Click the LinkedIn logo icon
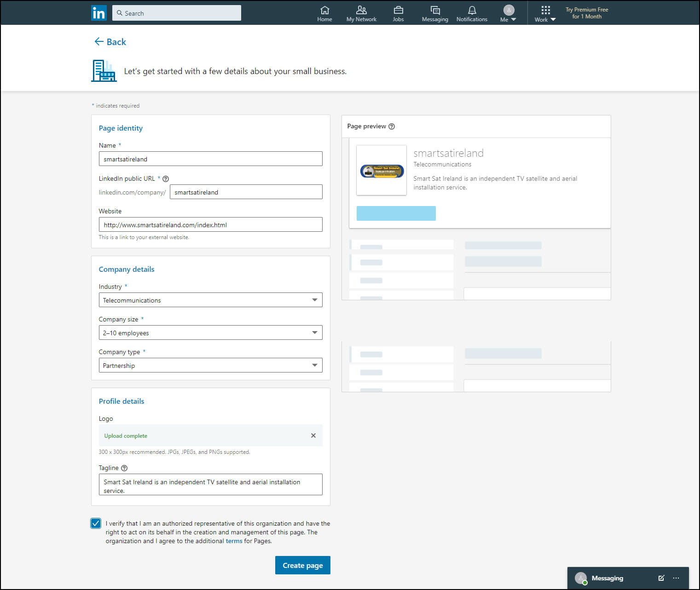This screenshot has height=590, width=700. point(99,13)
